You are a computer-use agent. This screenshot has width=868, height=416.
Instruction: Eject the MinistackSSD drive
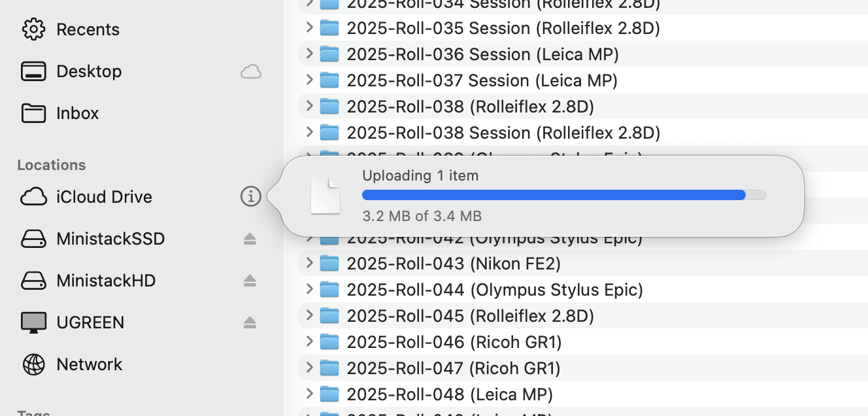[250, 239]
